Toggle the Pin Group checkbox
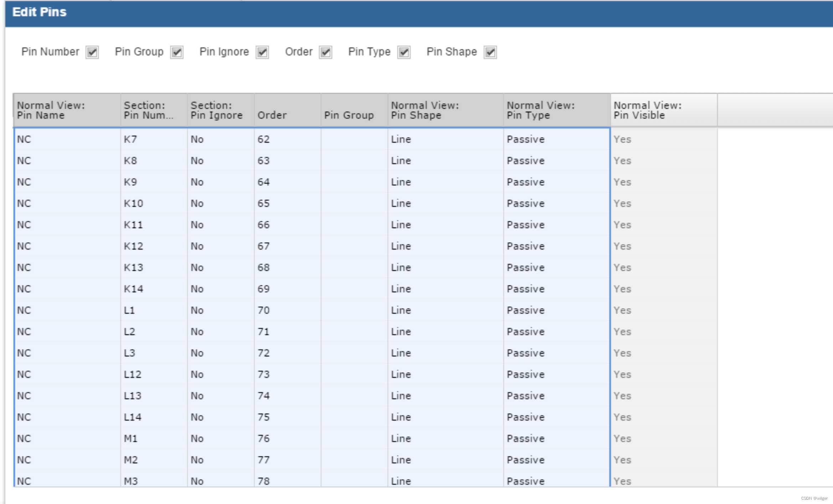The width and height of the screenshot is (833, 504). (177, 52)
